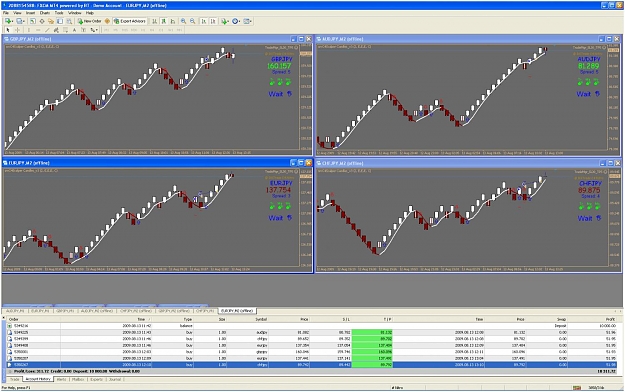Image resolution: width=625 pixels, height=392 pixels.
Task: Open the Alerts tab in Terminal
Action: (x=61, y=379)
